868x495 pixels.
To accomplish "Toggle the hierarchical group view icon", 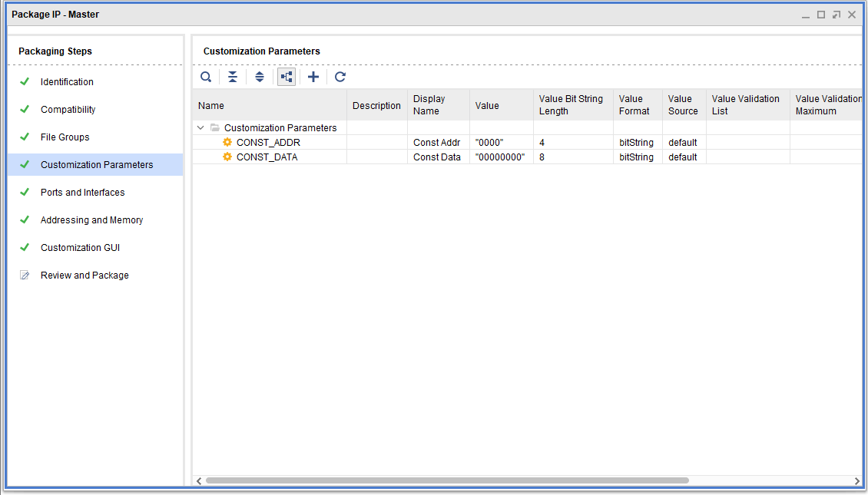I will point(287,77).
